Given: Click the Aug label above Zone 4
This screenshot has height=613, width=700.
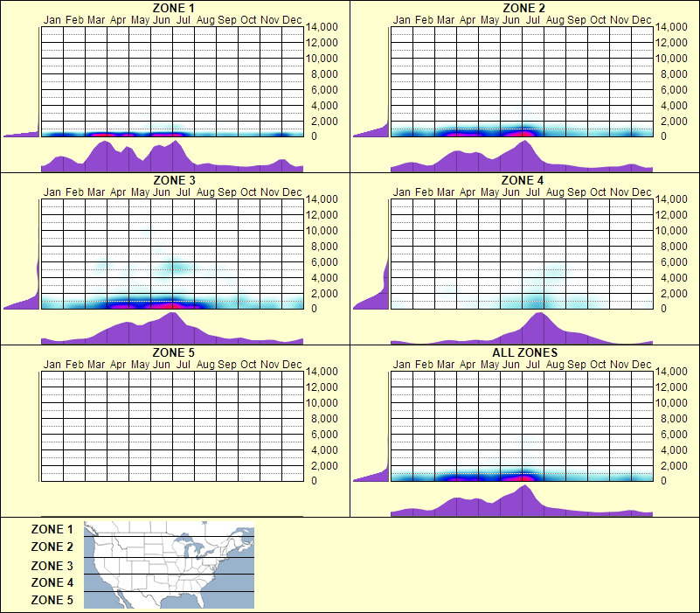Looking at the screenshot, I should click(555, 192).
